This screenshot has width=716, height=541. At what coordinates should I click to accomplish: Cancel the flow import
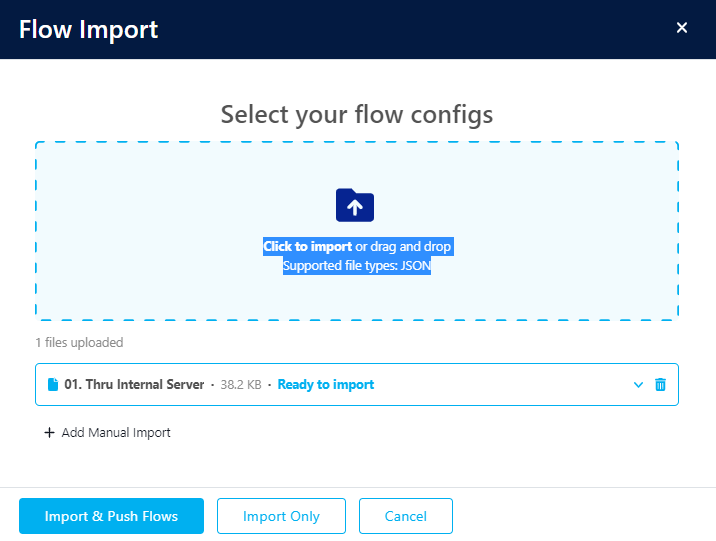(x=405, y=516)
